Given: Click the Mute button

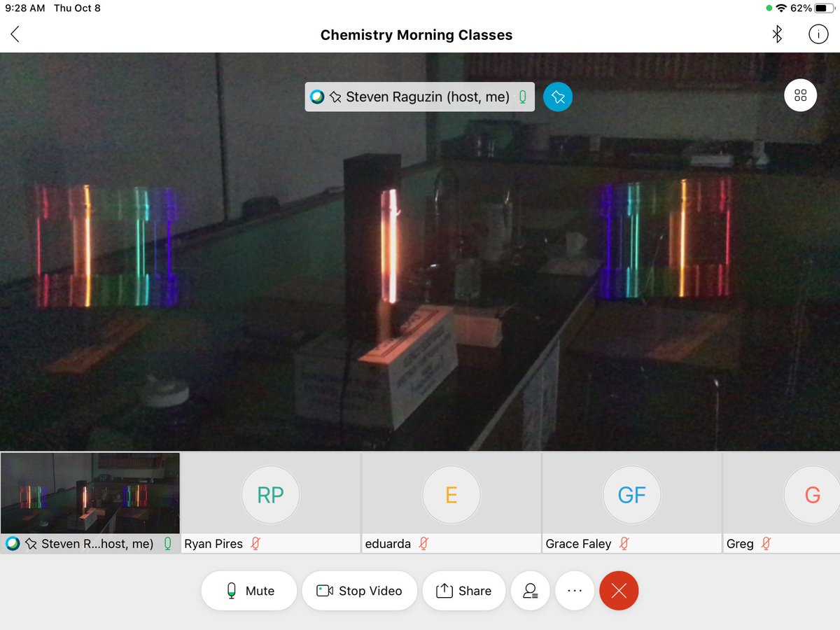Looking at the screenshot, I should pyautogui.click(x=250, y=591).
